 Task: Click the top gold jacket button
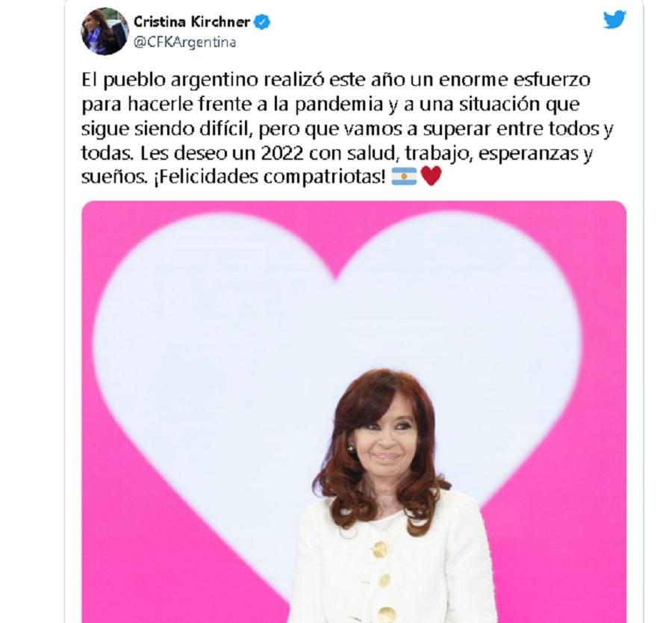click(380, 549)
